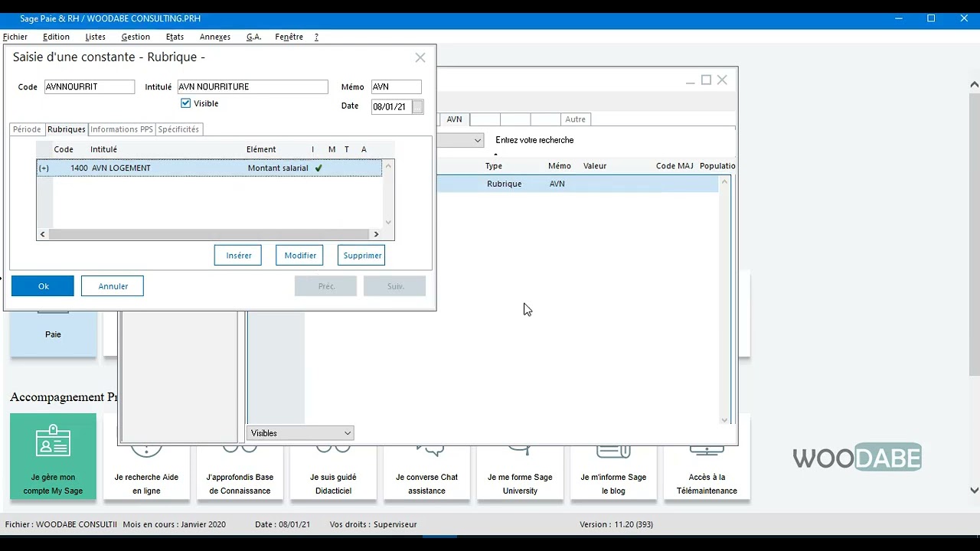The image size is (980, 551).
Task: Click the My Sage account badge icon
Action: click(x=53, y=442)
